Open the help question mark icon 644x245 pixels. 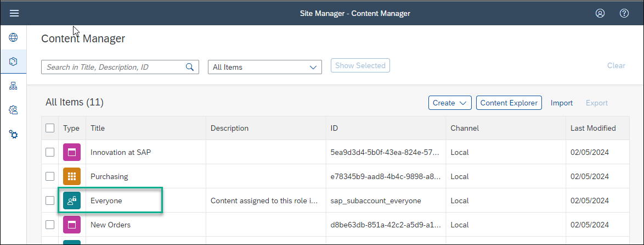(624, 14)
